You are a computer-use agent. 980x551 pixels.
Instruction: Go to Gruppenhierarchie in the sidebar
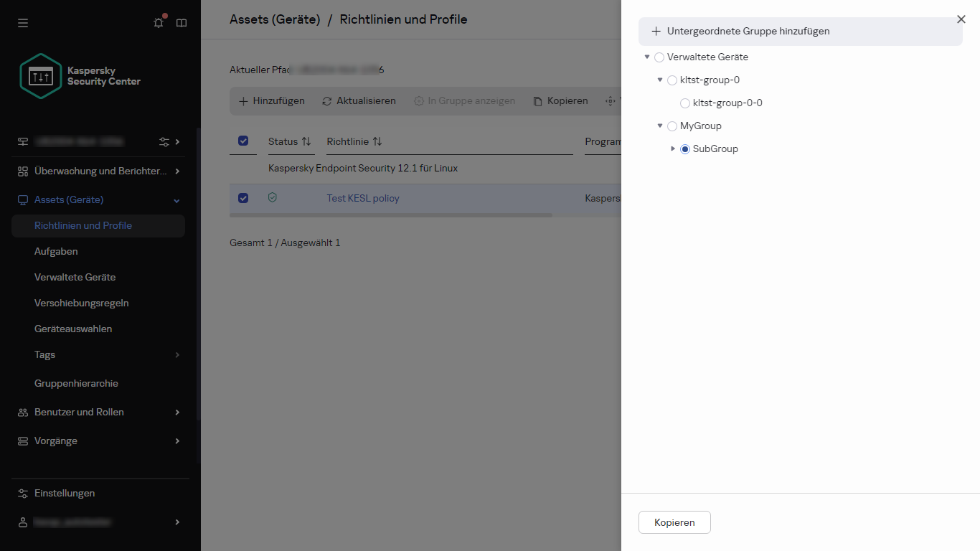tap(76, 383)
